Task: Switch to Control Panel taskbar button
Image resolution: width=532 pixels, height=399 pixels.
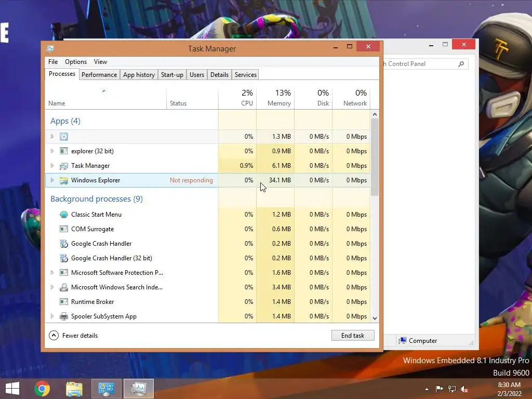Action: click(106, 389)
